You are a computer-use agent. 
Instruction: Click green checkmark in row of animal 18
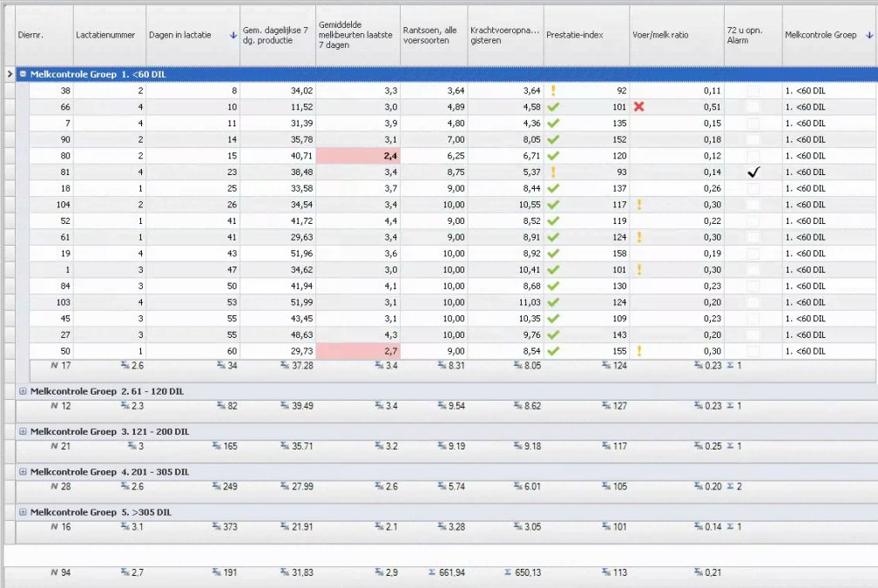pos(553,188)
